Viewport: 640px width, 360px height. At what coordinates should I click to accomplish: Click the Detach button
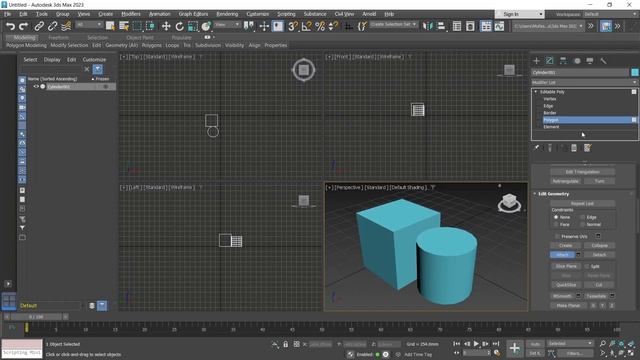coord(599,255)
